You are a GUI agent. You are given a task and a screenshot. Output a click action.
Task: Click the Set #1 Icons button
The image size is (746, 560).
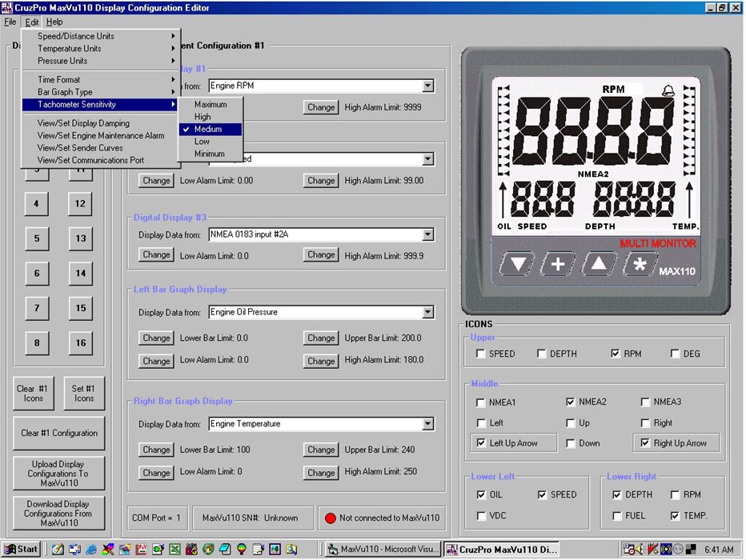coord(84,393)
